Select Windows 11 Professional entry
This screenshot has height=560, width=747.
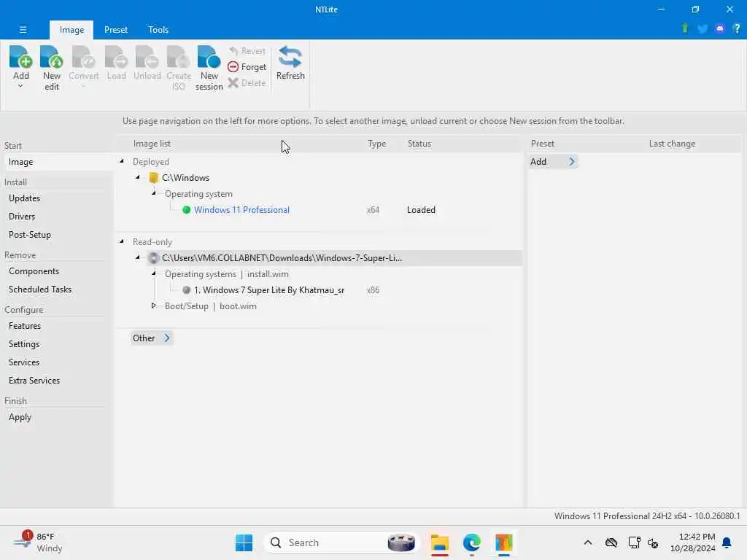(241, 210)
